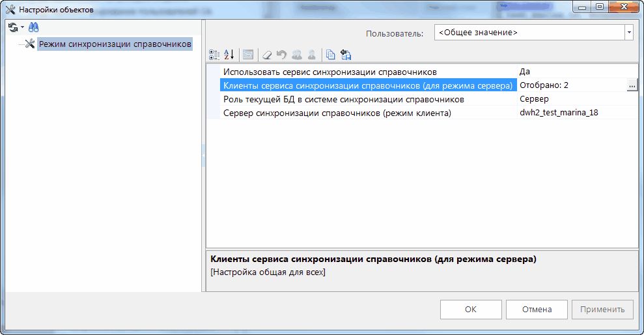The height and width of the screenshot is (335, 644).
Task: Click the binoculars search icon
Action: [x=33, y=27]
